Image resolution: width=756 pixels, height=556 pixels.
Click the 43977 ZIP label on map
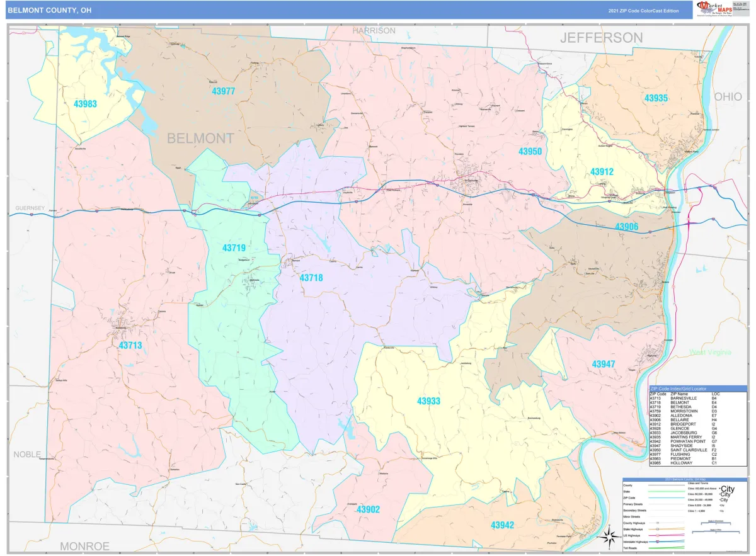coord(222,91)
